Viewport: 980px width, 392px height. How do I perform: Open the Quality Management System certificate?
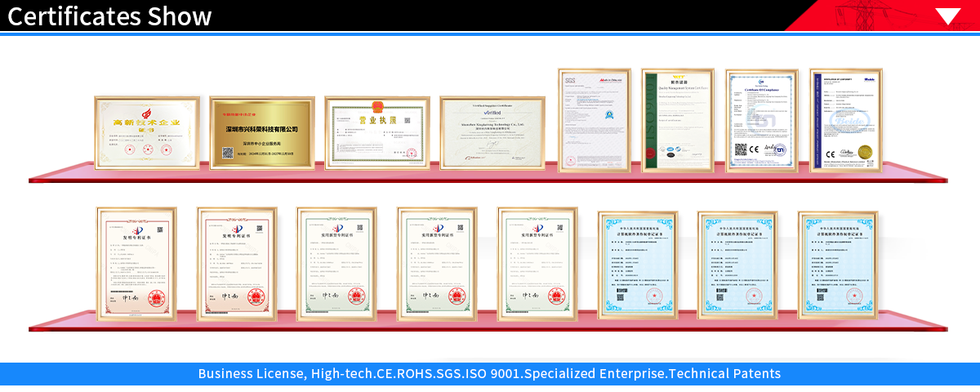pos(677,120)
